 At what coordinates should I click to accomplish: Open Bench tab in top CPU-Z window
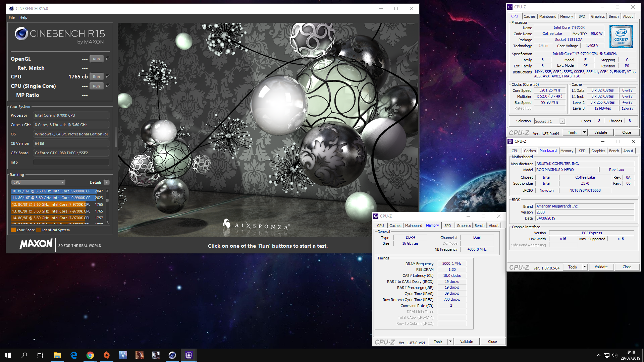(613, 16)
